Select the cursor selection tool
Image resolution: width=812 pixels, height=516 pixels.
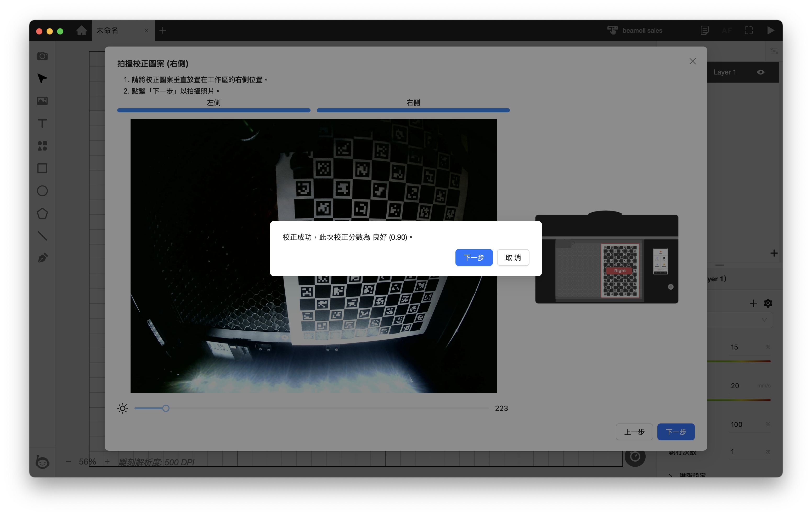[x=42, y=78]
